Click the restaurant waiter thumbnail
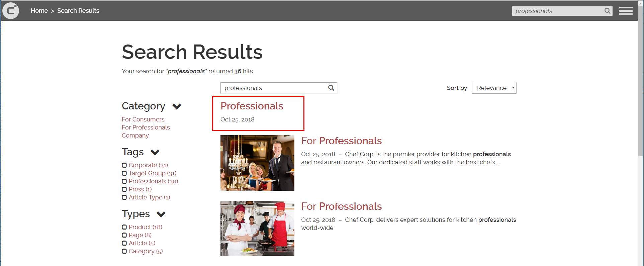644x266 pixels. pos(257,163)
